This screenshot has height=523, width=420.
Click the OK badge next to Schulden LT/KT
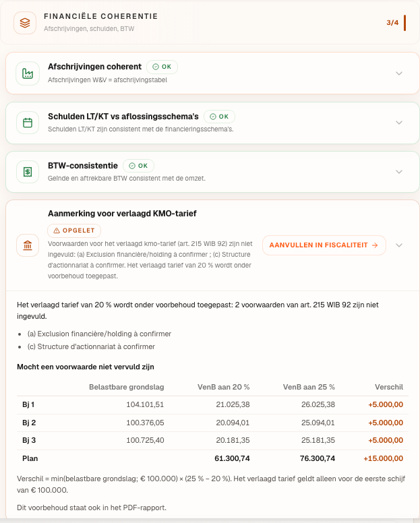tap(220, 117)
